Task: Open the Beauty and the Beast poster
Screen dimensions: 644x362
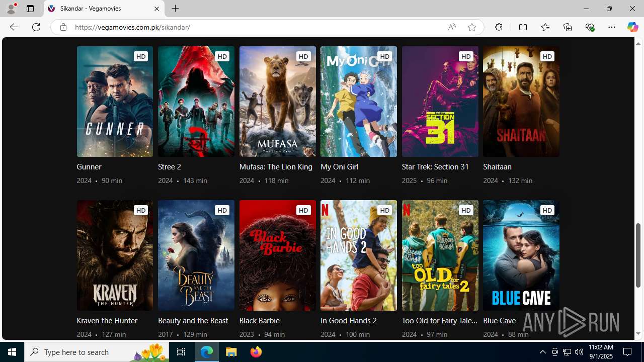Action: coord(196,255)
